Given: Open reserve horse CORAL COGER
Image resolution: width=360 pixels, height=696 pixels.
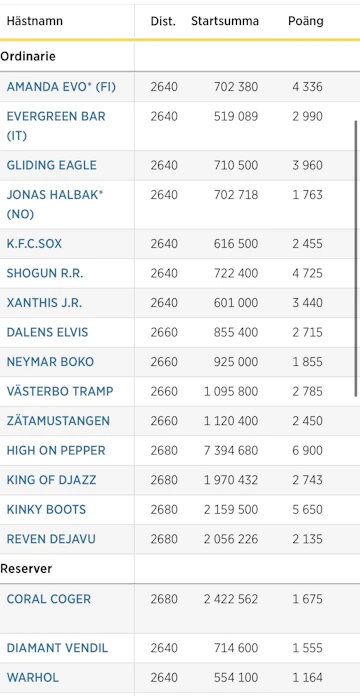Looking at the screenshot, I should pyautogui.click(x=49, y=599).
